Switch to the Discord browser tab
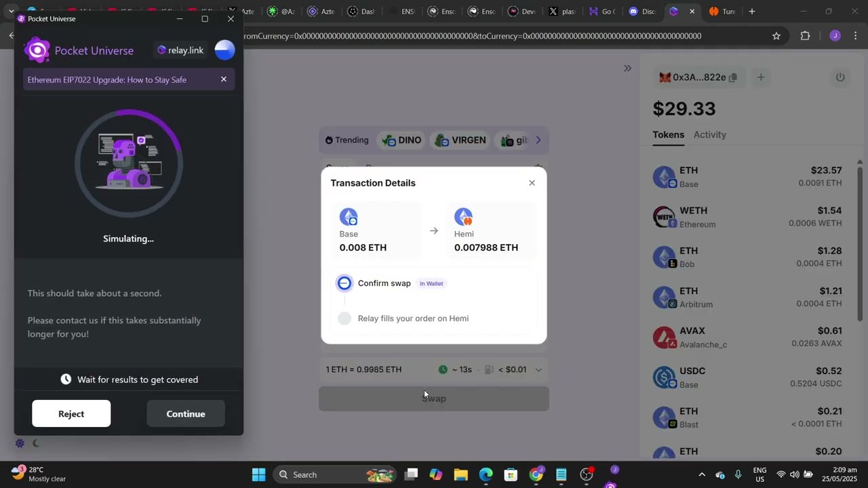Screen dimensions: 868x488 [642, 12]
